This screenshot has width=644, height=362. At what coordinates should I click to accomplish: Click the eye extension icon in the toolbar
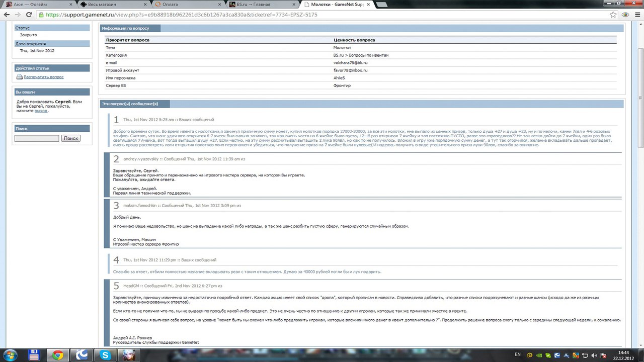[x=625, y=15]
